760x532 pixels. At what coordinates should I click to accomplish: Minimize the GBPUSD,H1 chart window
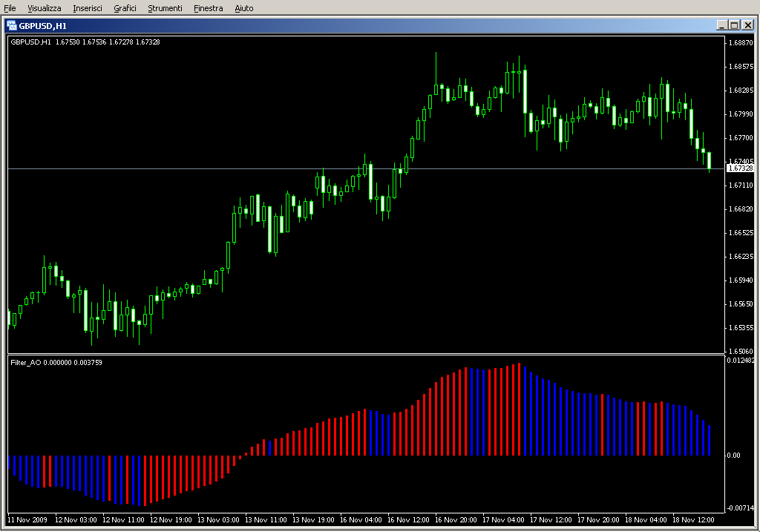721,25
